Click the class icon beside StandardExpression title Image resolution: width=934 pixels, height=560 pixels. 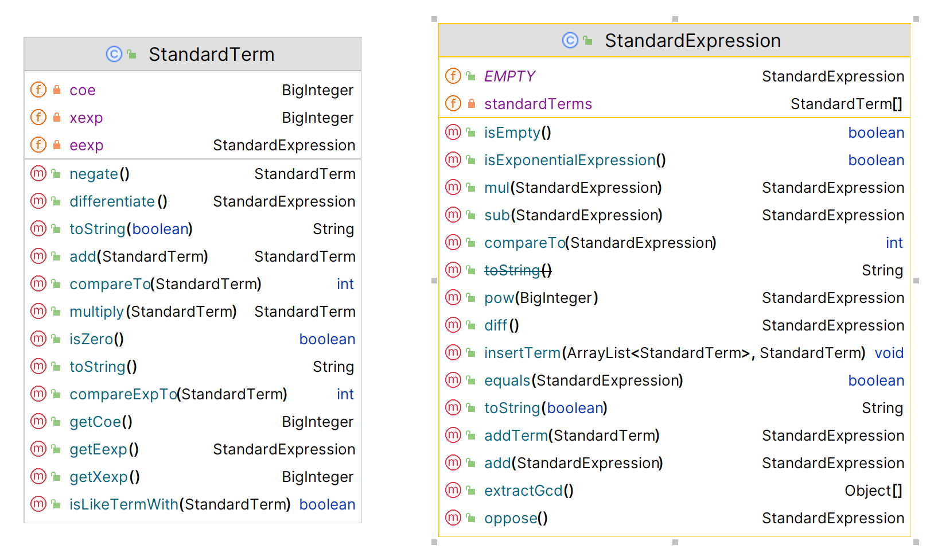tap(570, 40)
